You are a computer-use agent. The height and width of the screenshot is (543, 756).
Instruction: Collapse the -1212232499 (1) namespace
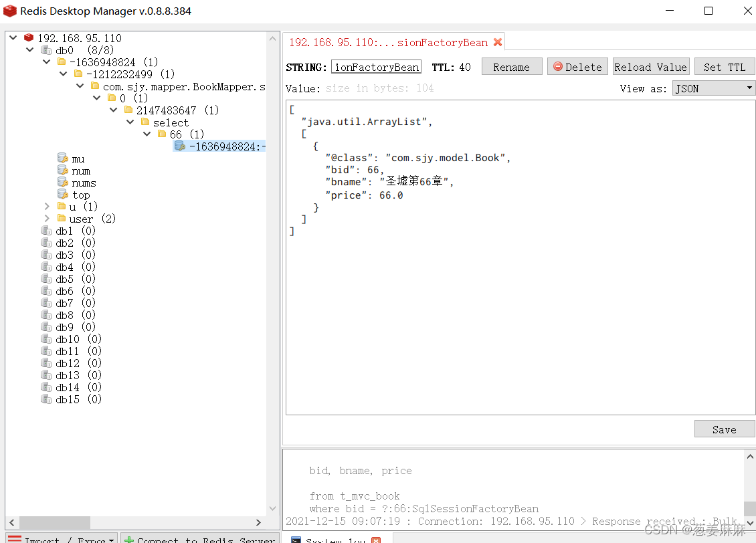(x=63, y=74)
